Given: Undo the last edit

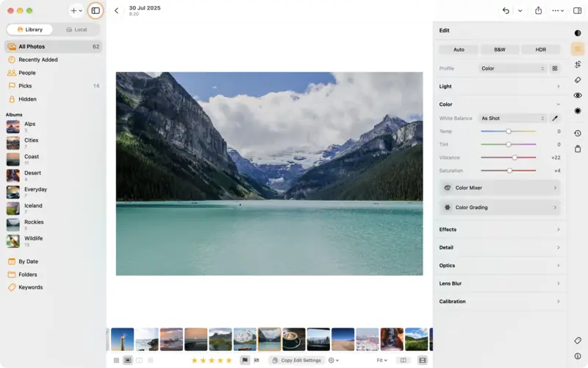Looking at the screenshot, I should pyautogui.click(x=506, y=10).
